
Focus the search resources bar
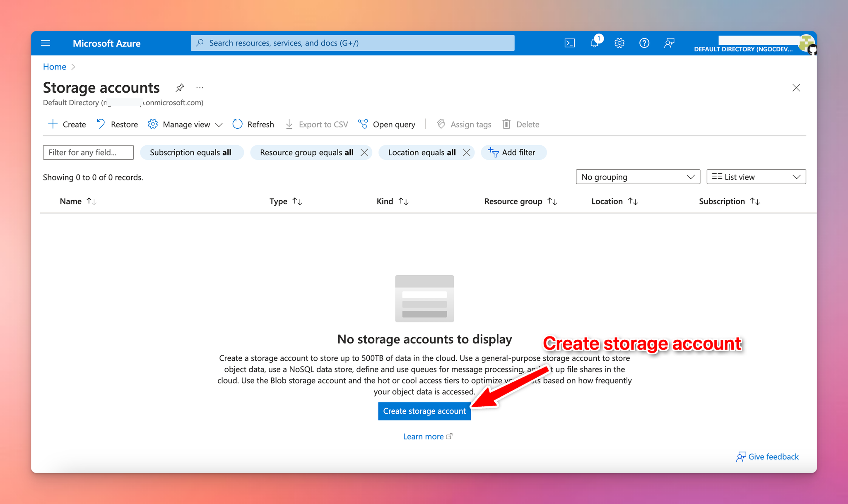click(x=352, y=43)
